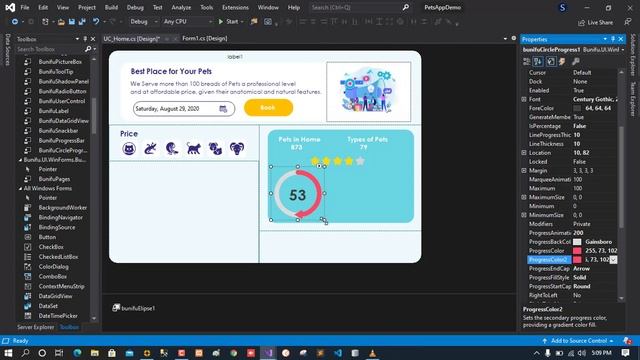Select the walking cat icon under Price

point(193,149)
